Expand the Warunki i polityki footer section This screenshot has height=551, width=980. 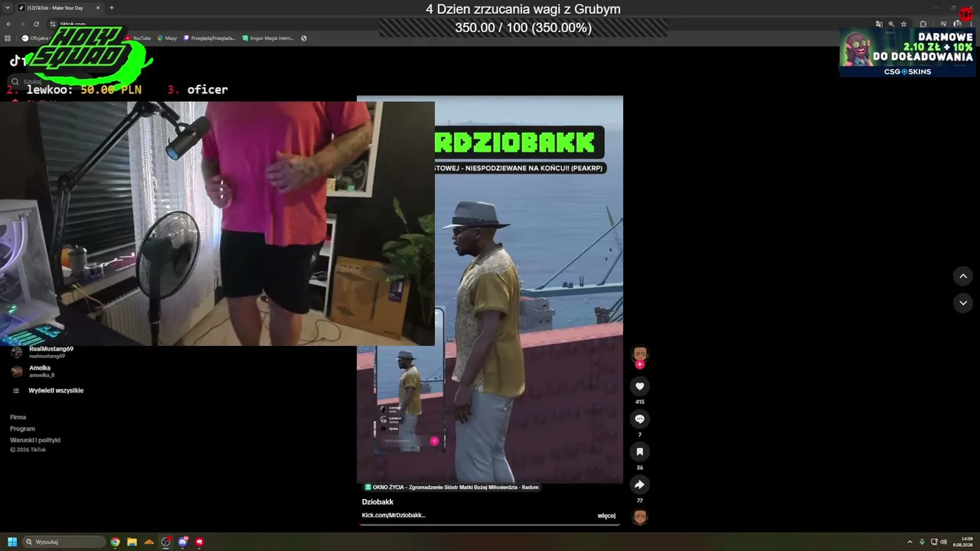(35, 440)
